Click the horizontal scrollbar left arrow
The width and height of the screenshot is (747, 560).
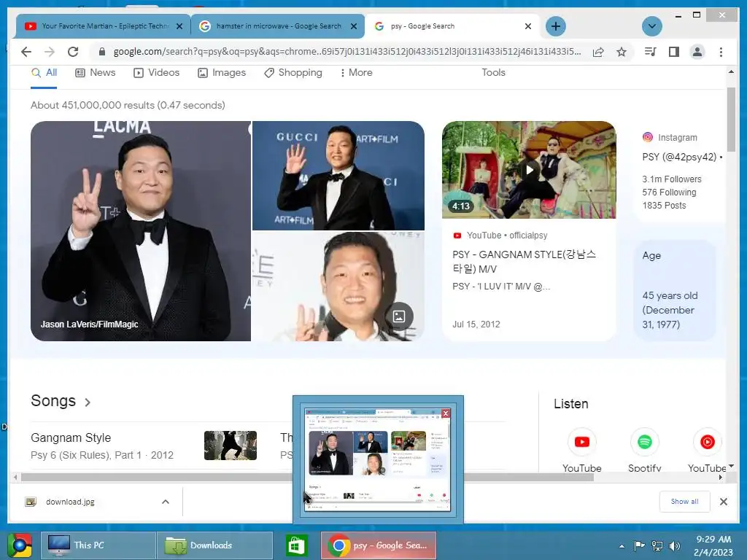tap(16, 477)
